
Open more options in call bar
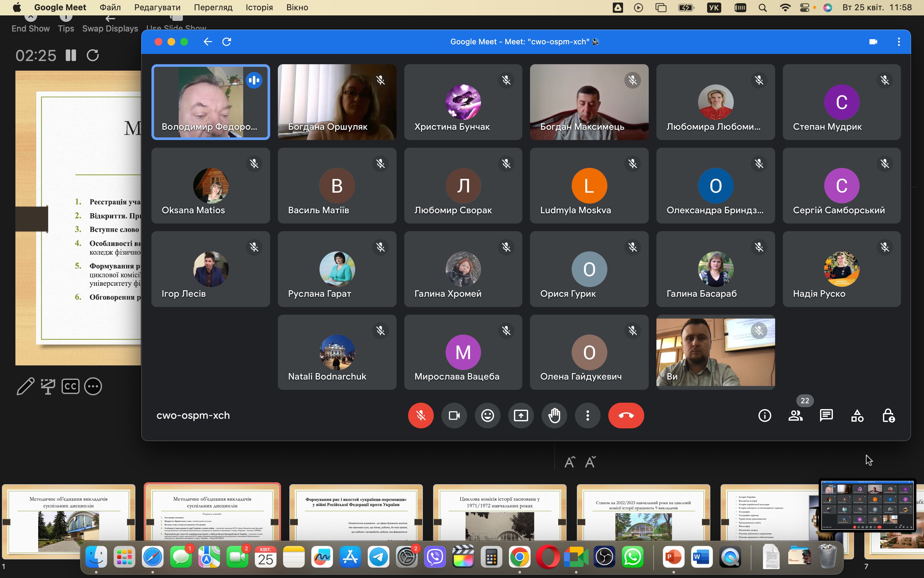click(588, 416)
